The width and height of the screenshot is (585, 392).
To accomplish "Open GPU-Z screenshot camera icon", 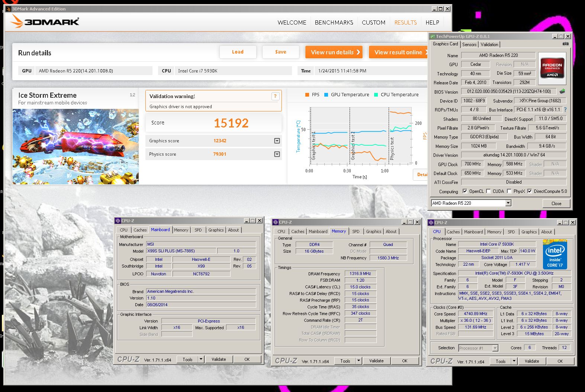I will [565, 44].
